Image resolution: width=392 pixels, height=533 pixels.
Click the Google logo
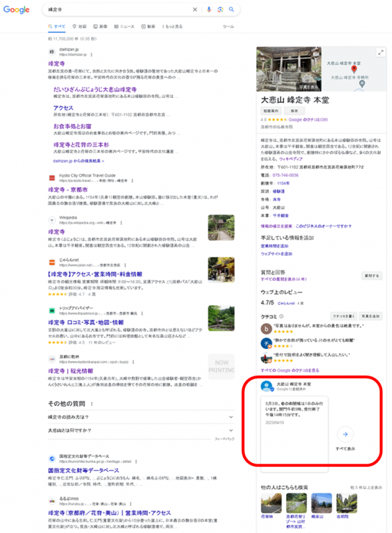(x=16, y=9)
